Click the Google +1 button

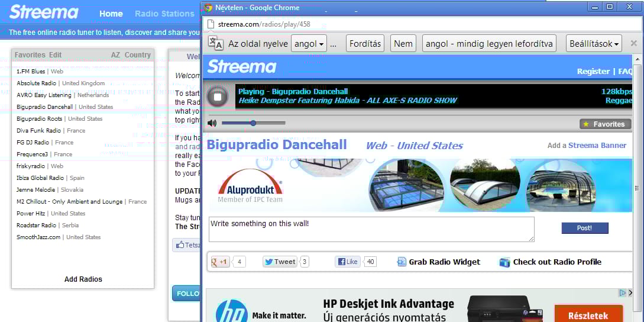[220, 262]
